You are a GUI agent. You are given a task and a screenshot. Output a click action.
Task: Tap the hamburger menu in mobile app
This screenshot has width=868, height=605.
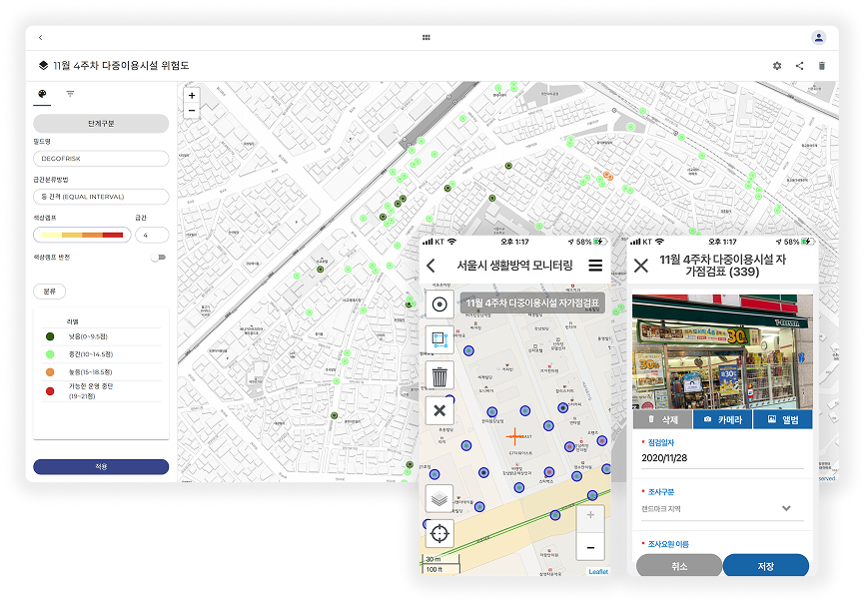[x=595, y=266]
